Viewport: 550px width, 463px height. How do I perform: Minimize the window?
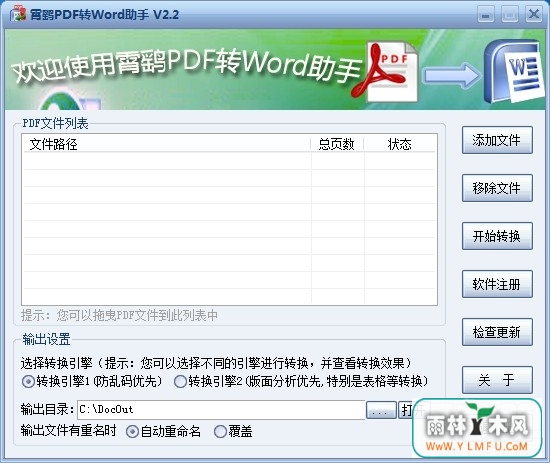coord(486,15)
